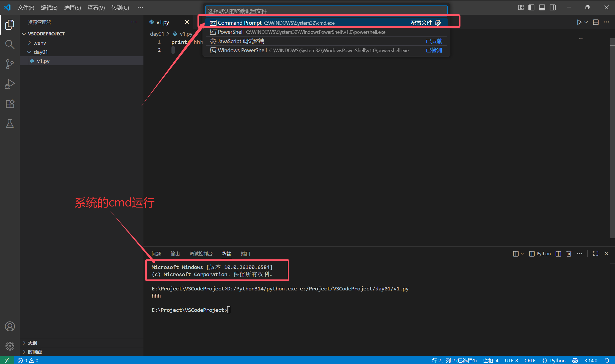This screenshot has width=615, height=364.
Task: Switch to the 输出 panel tab
Action: coord(175,253)
